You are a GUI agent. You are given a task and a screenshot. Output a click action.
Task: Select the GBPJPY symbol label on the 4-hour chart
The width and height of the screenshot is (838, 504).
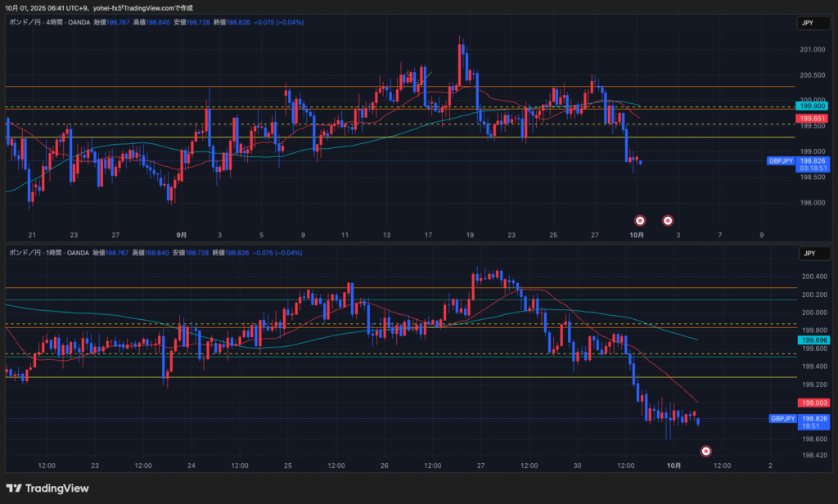[780, 161]
